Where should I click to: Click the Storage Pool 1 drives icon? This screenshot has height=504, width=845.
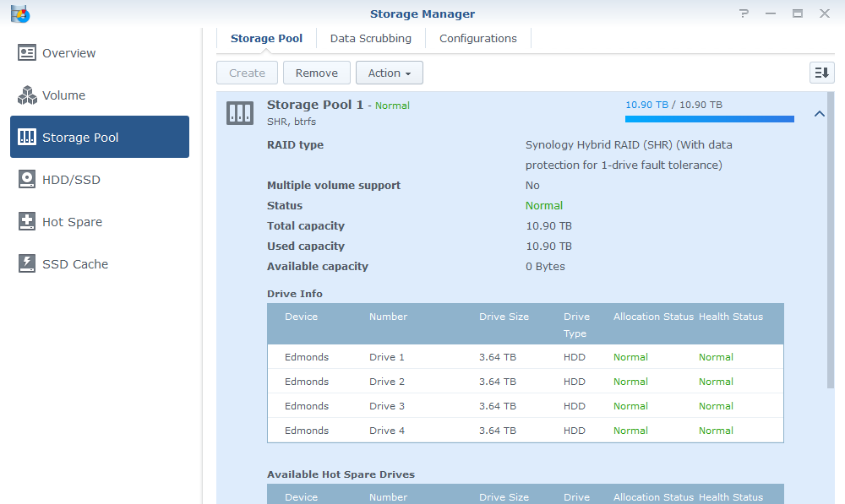point(240,113)
